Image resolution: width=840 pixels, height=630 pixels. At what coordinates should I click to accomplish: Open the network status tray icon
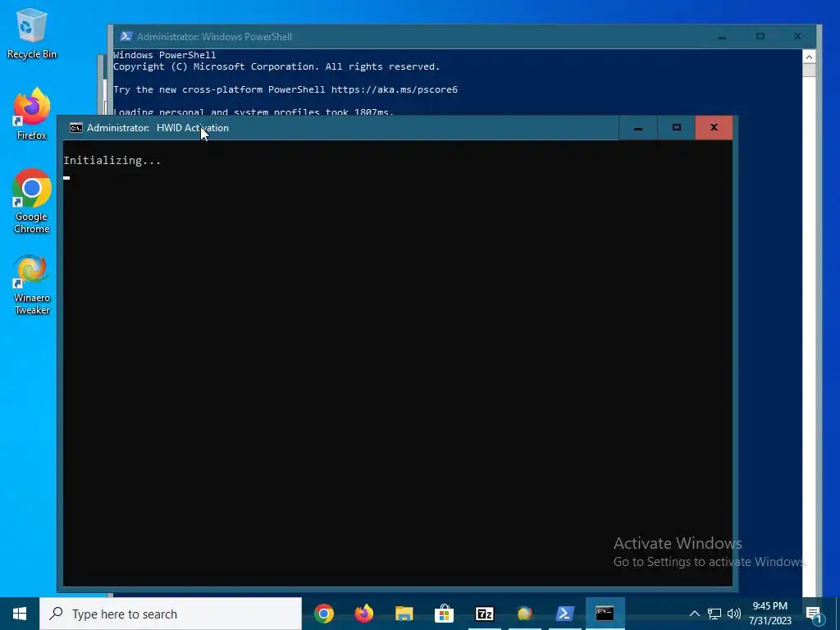click(714, 614)
